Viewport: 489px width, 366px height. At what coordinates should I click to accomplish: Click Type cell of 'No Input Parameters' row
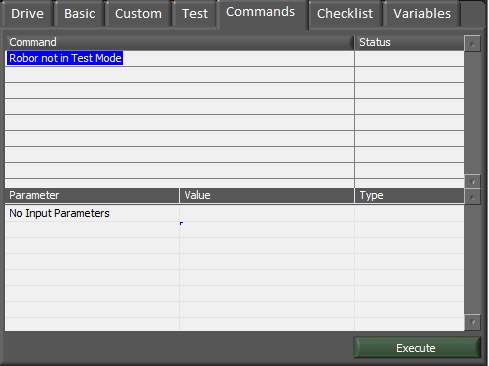coord(409,213)
